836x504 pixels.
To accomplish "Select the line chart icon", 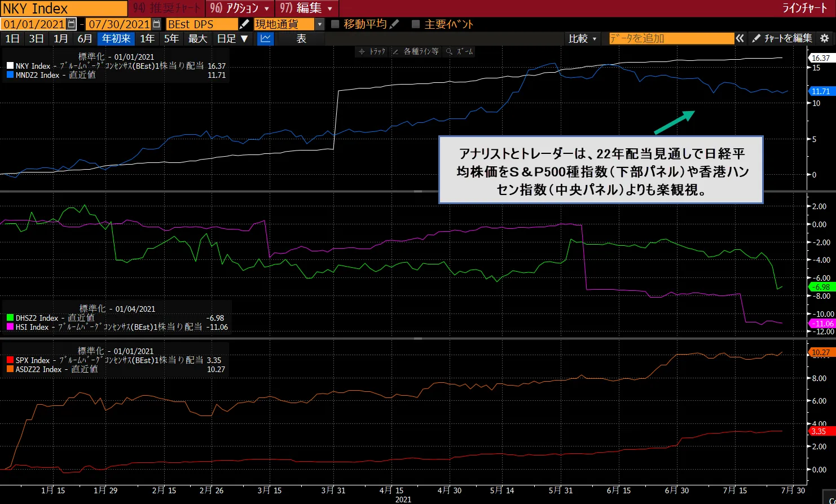I will [265, 38].
